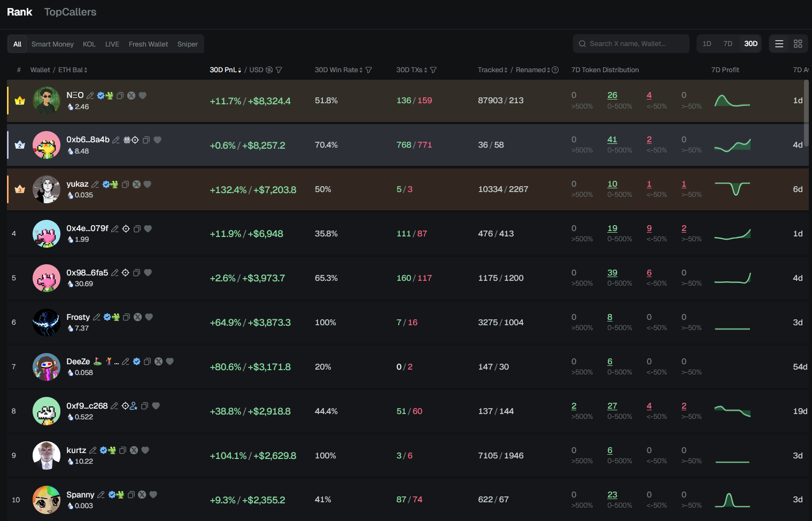The height and width of the screenshot is (521, 812).
Task: Switch to grid view layout
Action: click(798, 44)
